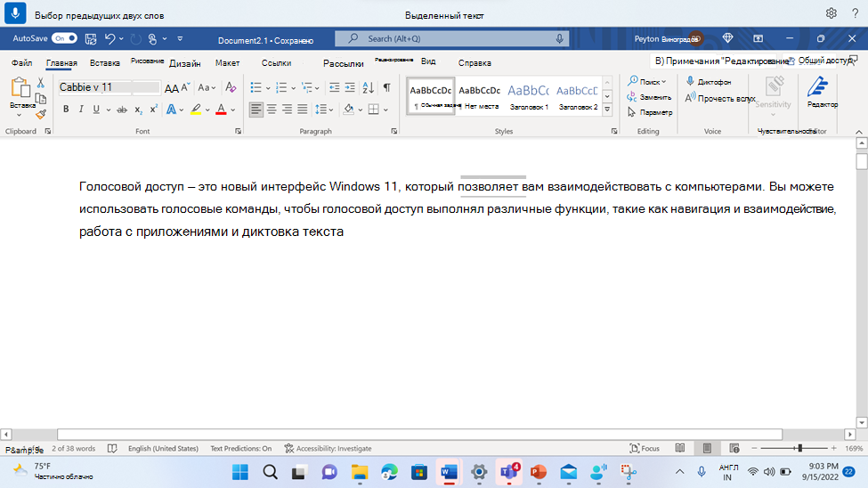Apply yellow text highlight color

195,110
